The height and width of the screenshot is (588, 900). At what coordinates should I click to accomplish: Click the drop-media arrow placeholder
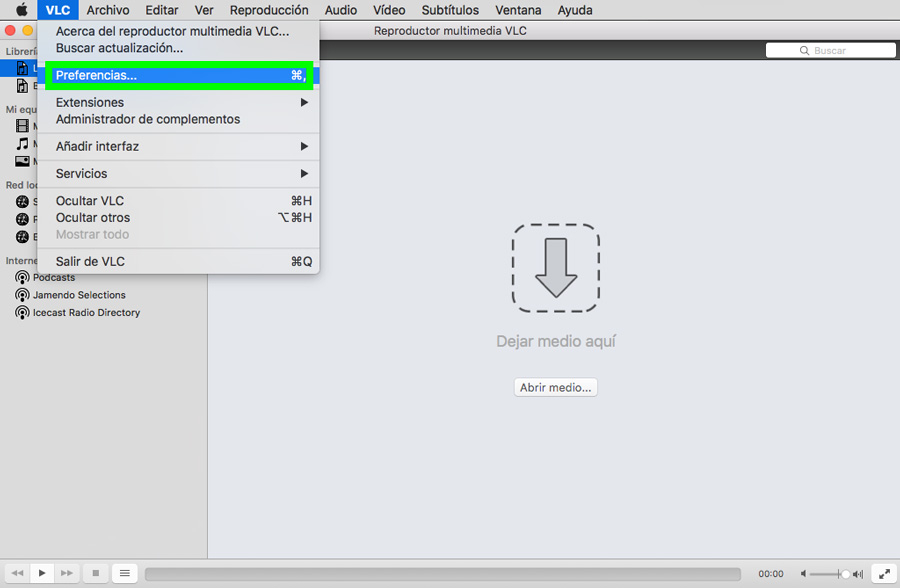(x=556, y=268)
